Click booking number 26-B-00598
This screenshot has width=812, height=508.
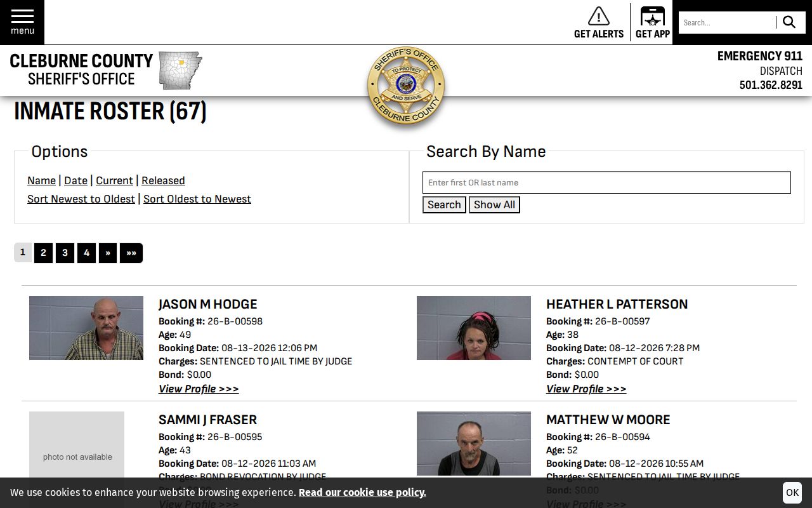pos(235,321)
